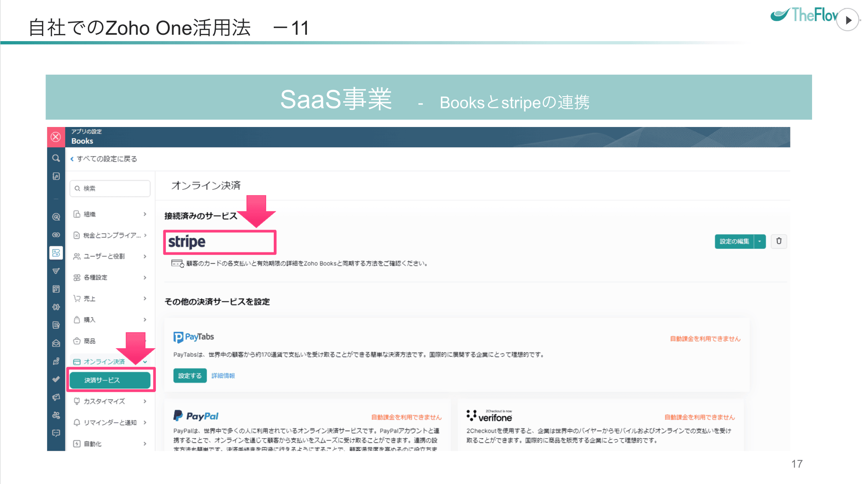The image size is (868, 484).
Task: Click the PayTabs 設定する button
Action: 190,376
